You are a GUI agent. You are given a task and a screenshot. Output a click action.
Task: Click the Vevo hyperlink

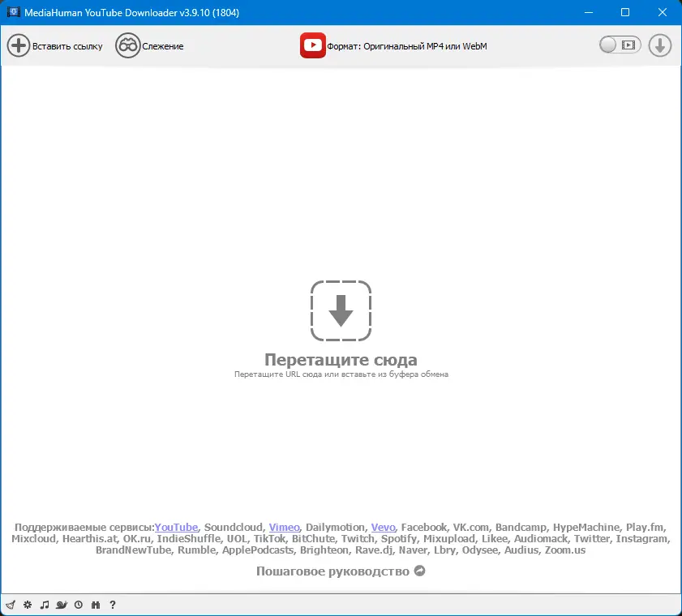pyautogui.click(x=383, y=526)
